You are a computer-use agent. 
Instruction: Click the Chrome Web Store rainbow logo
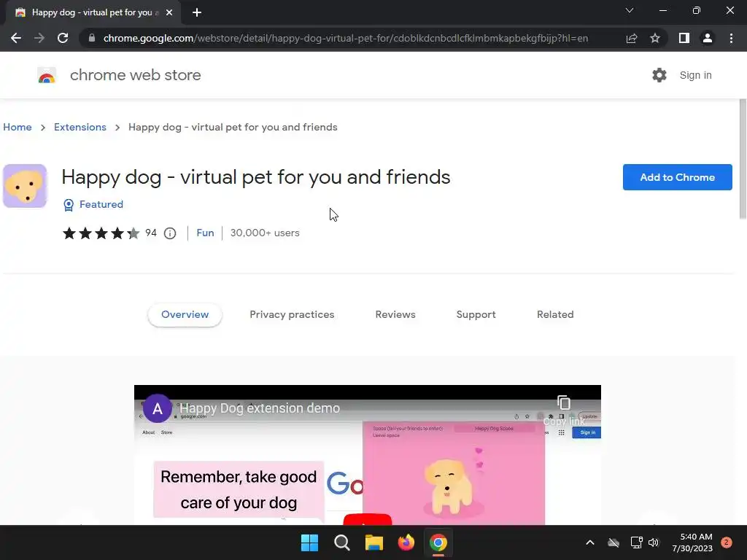(47, 75)
